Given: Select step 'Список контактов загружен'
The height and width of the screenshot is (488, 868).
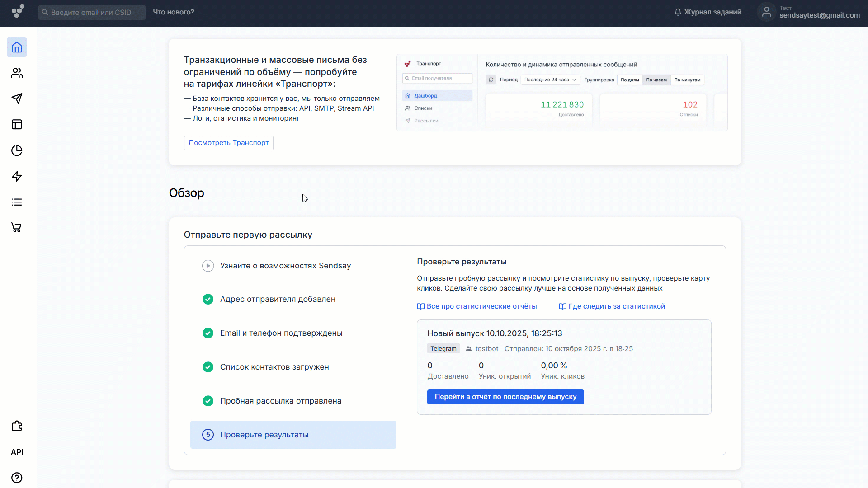Looking at the screenshot, I should pyautogui.click(x=274, y=367).
